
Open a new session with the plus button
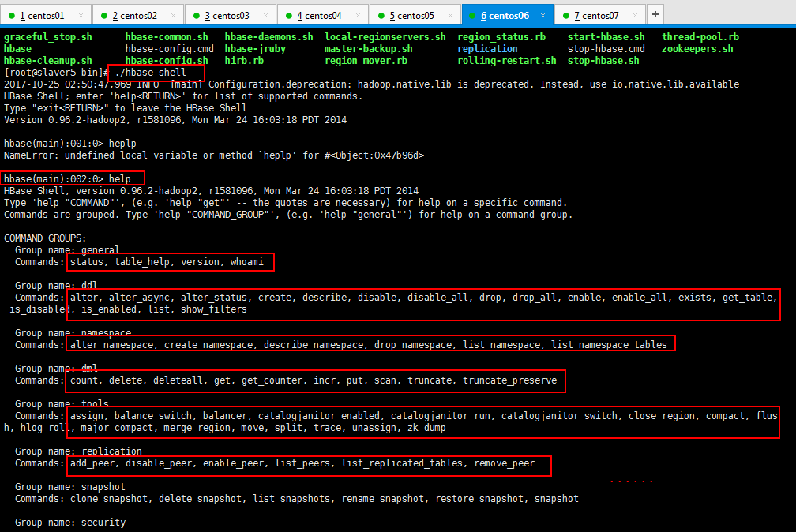pyautogui.click(x=655, y=14)
